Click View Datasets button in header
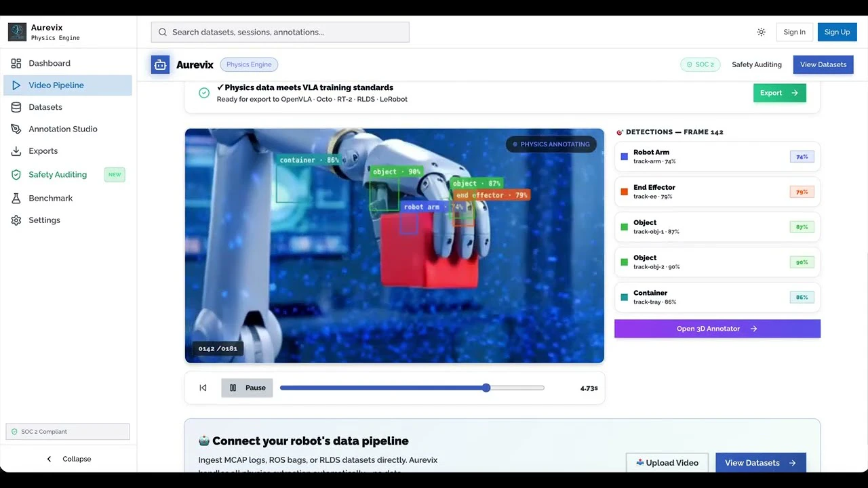 point(823,64)
